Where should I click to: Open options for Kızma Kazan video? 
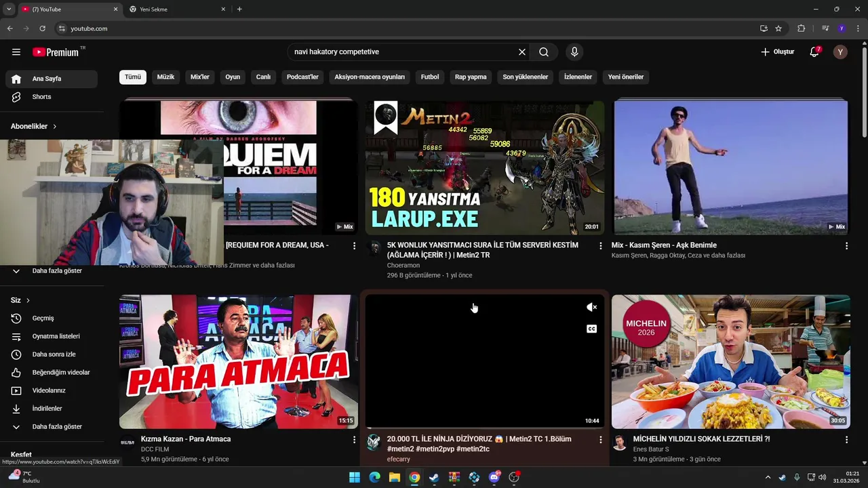[354, 440]
